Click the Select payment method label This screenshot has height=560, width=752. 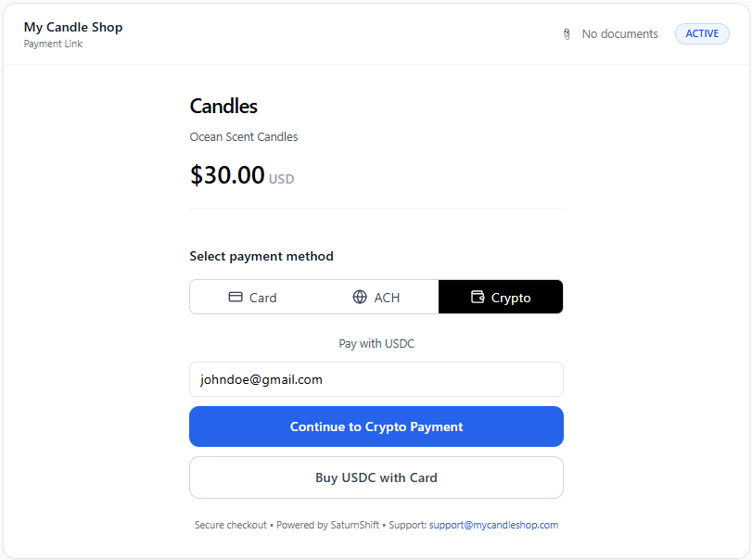(x=261, y=256)
